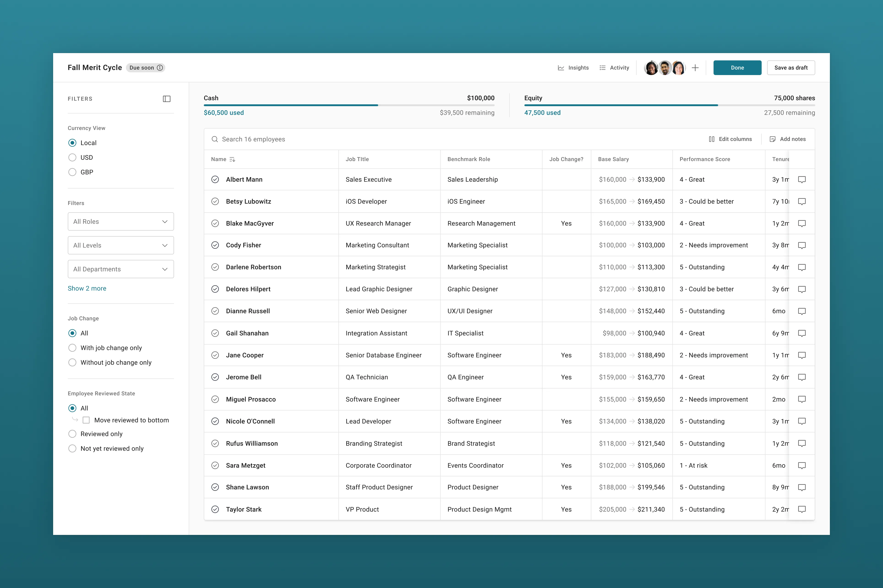Click the Cash budget progress bar
Viewport: 883px width, 588px height.
(x=349, y=105)
